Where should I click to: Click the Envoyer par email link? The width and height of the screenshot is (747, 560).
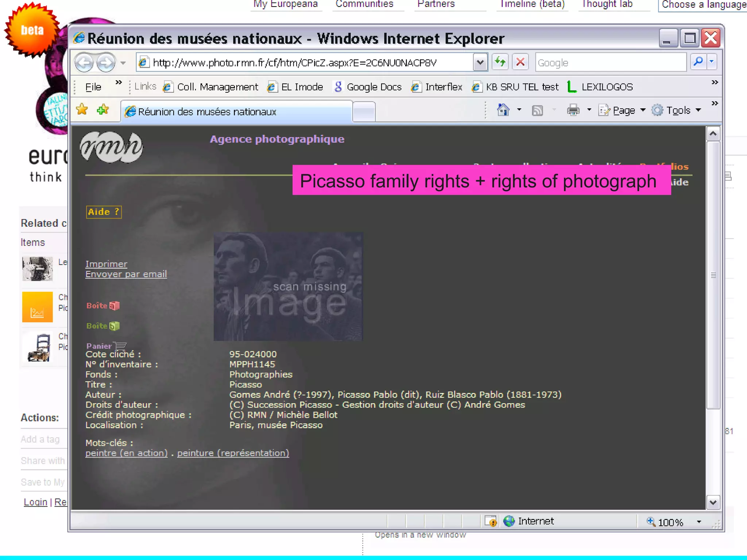click(126, 274)
